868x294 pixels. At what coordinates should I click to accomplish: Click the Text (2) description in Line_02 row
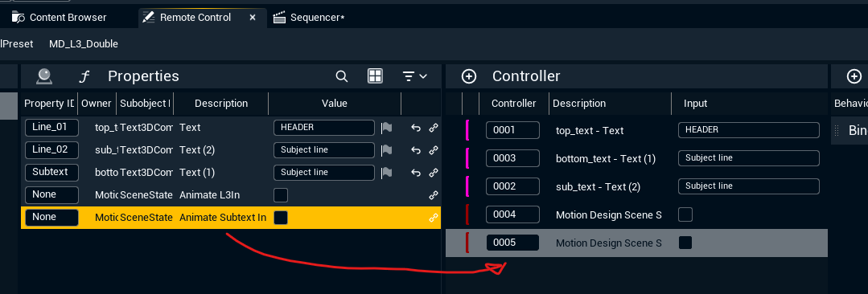(196, 150)
